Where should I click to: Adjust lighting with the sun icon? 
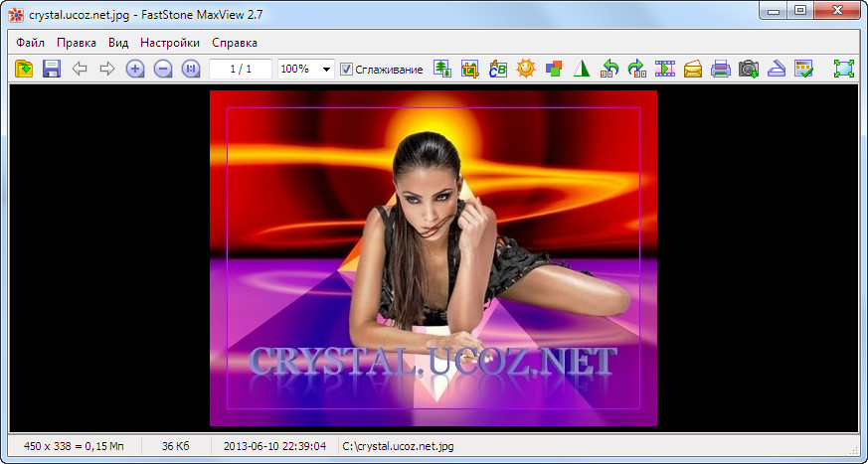526,69
